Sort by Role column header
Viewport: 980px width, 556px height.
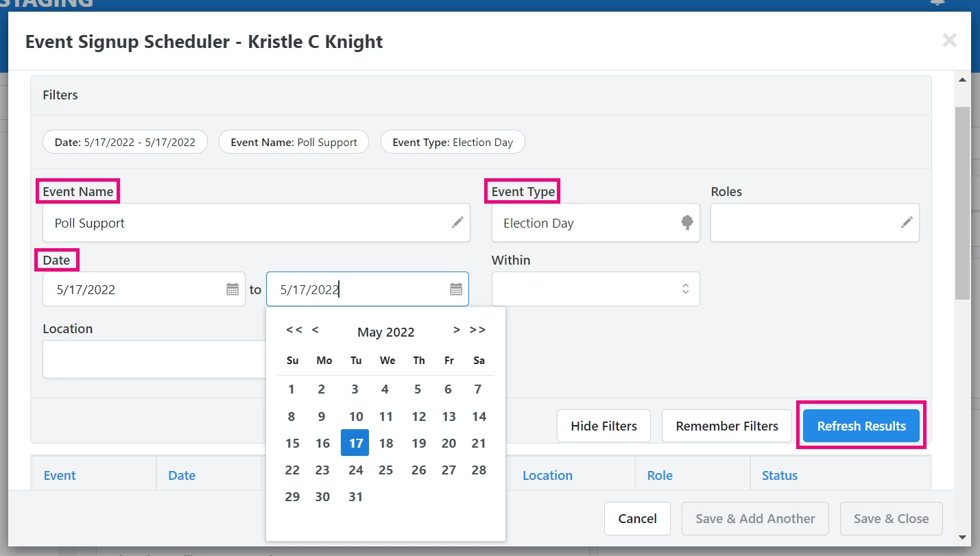coord(660,475)
